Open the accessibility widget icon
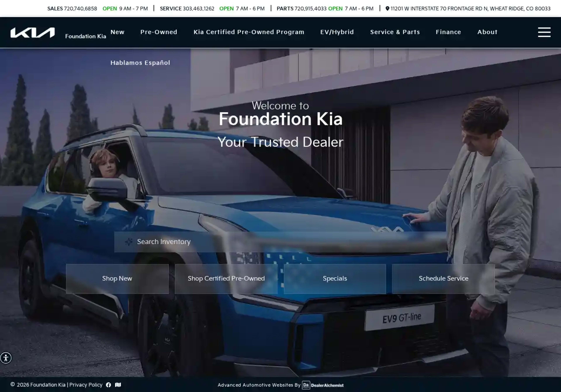 6,358
